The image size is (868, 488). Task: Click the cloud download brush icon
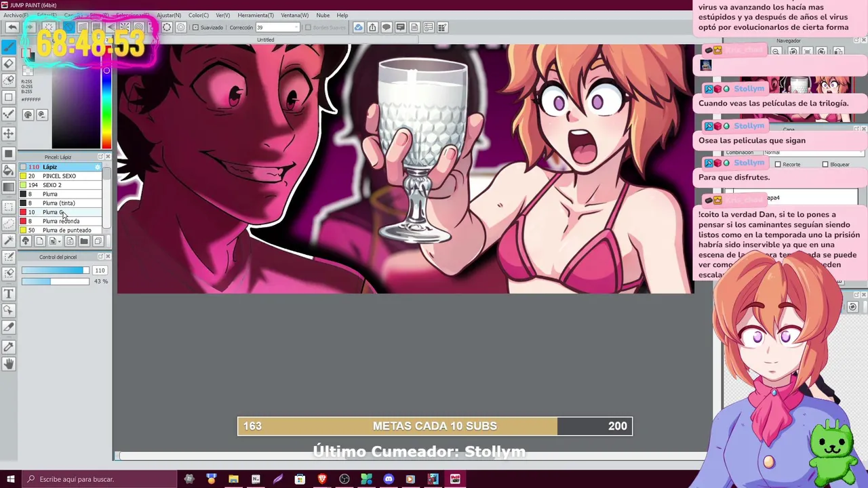click(26, 241)
